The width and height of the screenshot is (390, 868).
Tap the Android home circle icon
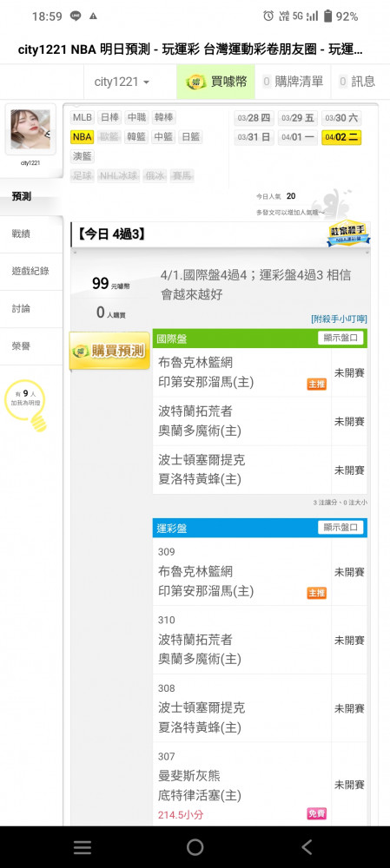pos(195,846)
